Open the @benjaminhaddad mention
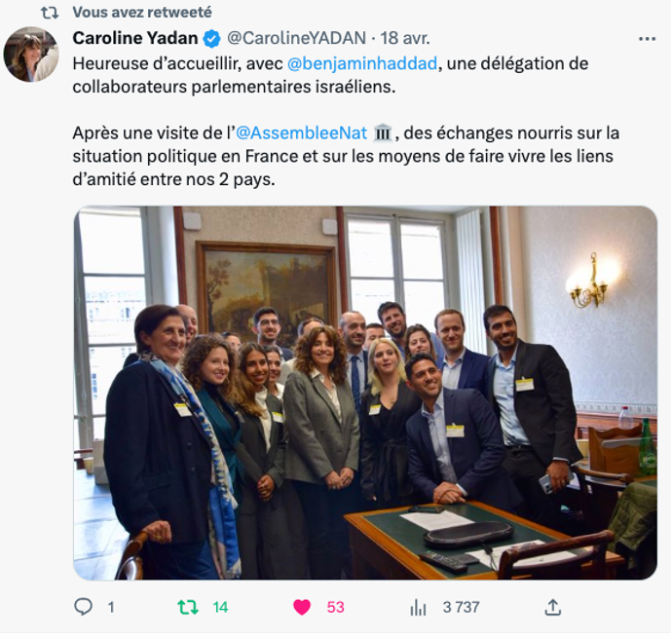 pos(362,63)
